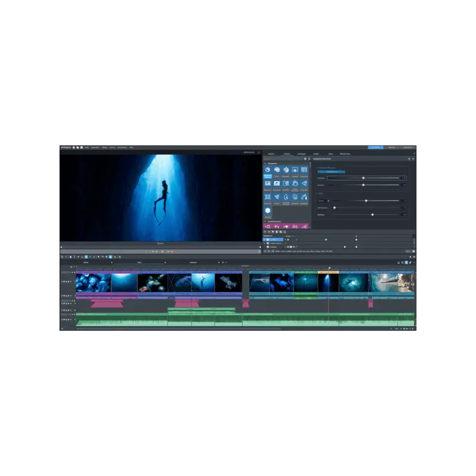Switch effects browser to grid view icon

pos(305,159)
